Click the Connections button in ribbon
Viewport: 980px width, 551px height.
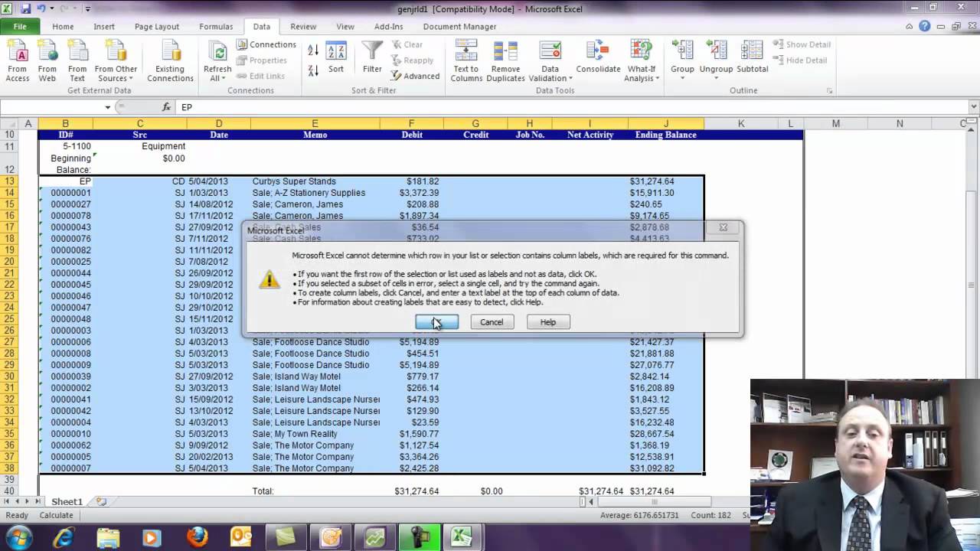tap(266, 44)
